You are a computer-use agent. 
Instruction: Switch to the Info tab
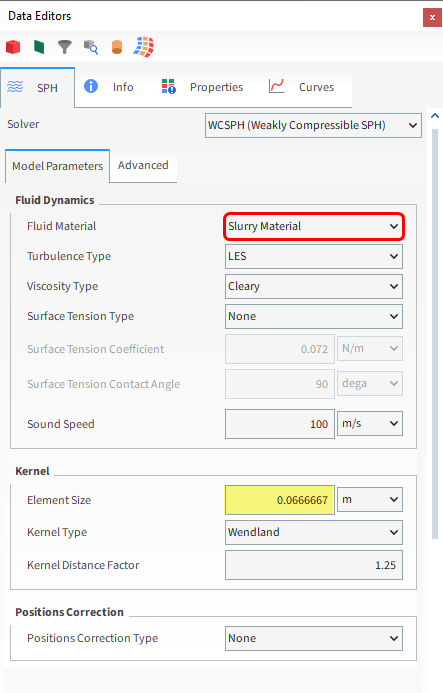click(x=110, y=87)
